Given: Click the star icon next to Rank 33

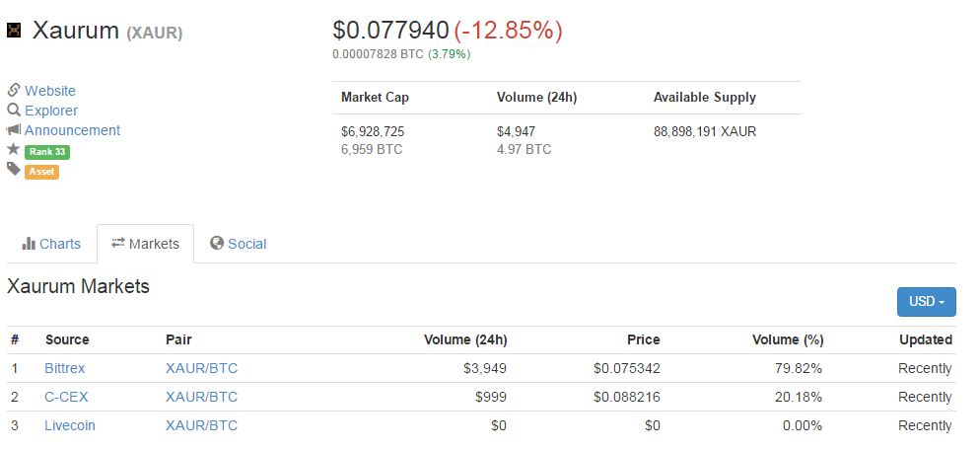Looking at the screenshot, I should 14,150.
